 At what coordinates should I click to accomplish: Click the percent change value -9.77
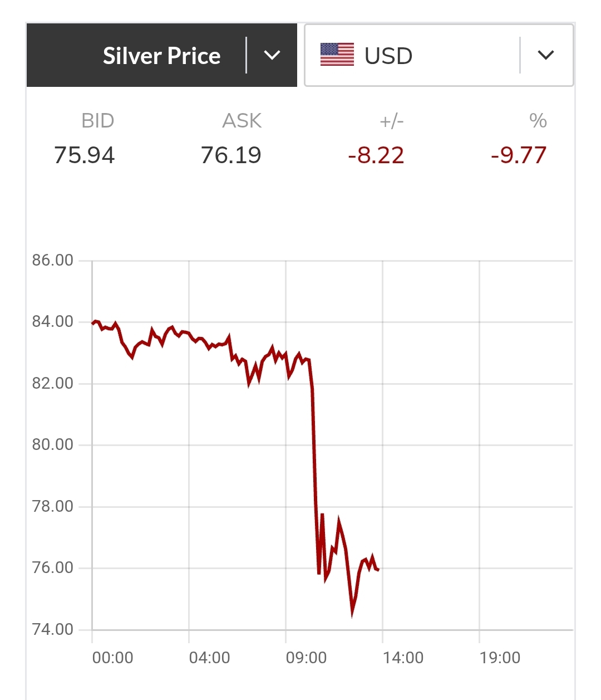519,155
